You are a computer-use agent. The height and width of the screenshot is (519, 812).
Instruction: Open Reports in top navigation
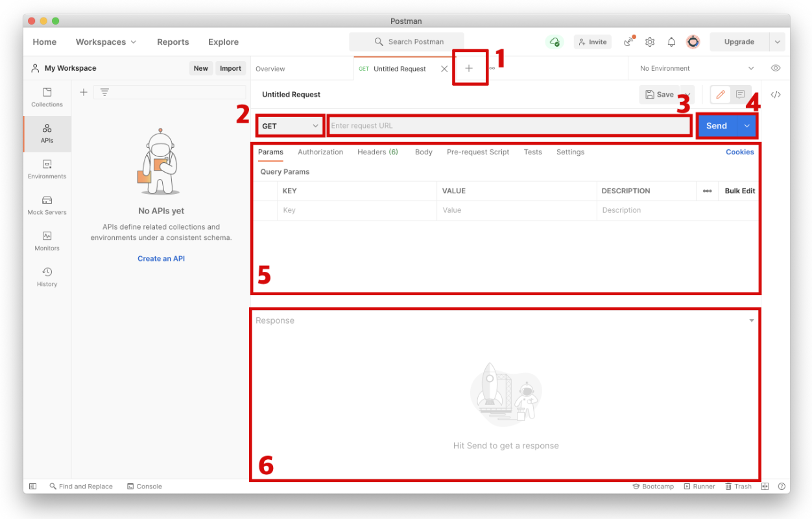(x=173, y=42)
